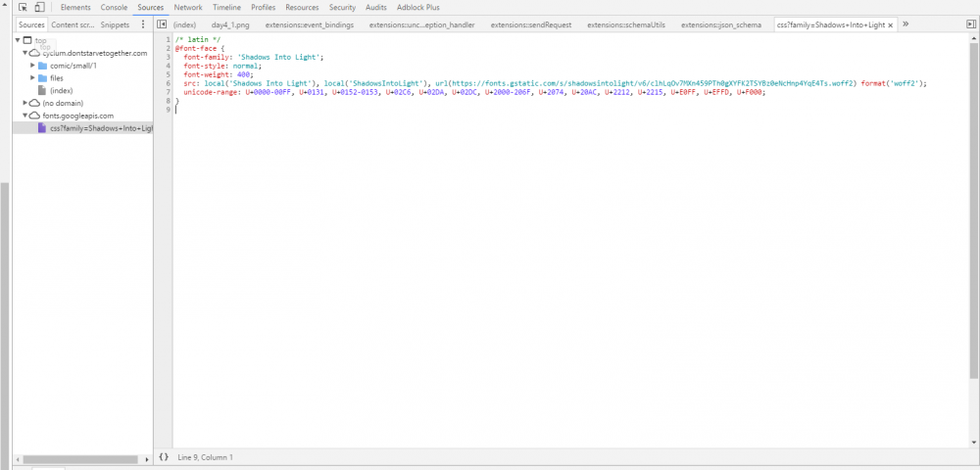980x470 pixels.
Task: Open the Console panel tab
Action: (114, 8)
